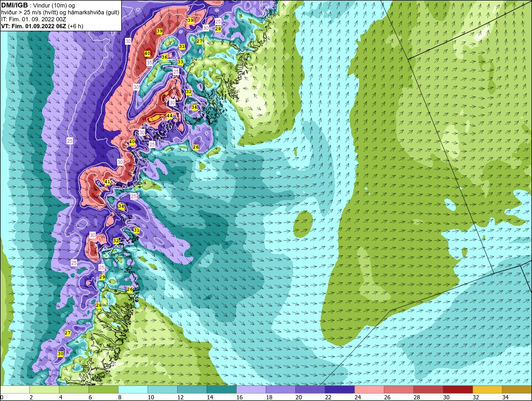
Task: Pick the lavender 16–18 legend swatch
Action: [251, 389]
